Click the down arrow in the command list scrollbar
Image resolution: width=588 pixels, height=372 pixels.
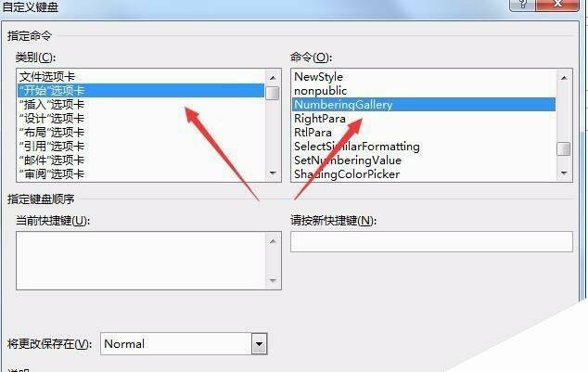564,173
